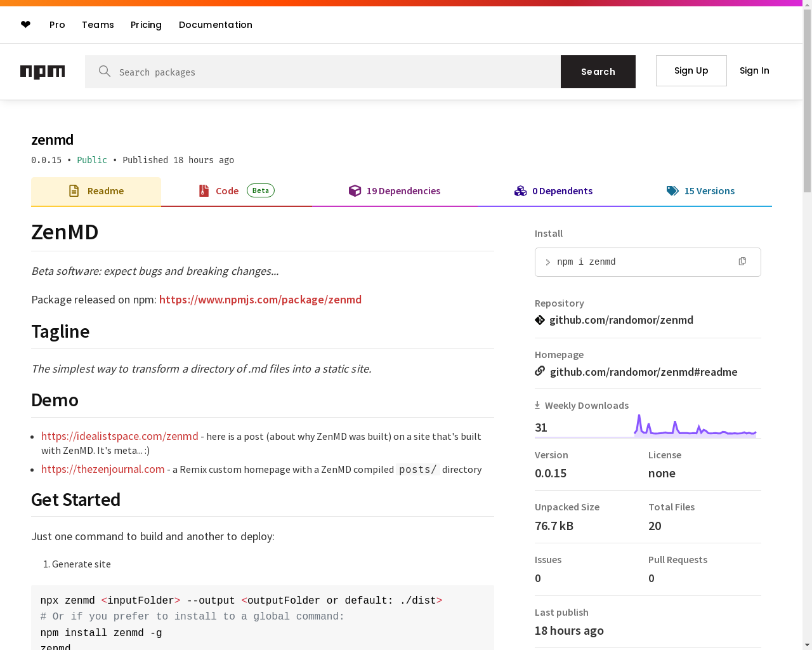
Task: Open github.com/randomor/zenmd repository link
Action: click(621, 320)
